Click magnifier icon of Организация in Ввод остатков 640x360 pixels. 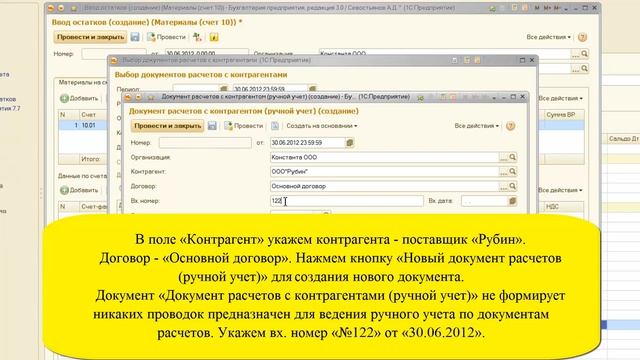584,53
